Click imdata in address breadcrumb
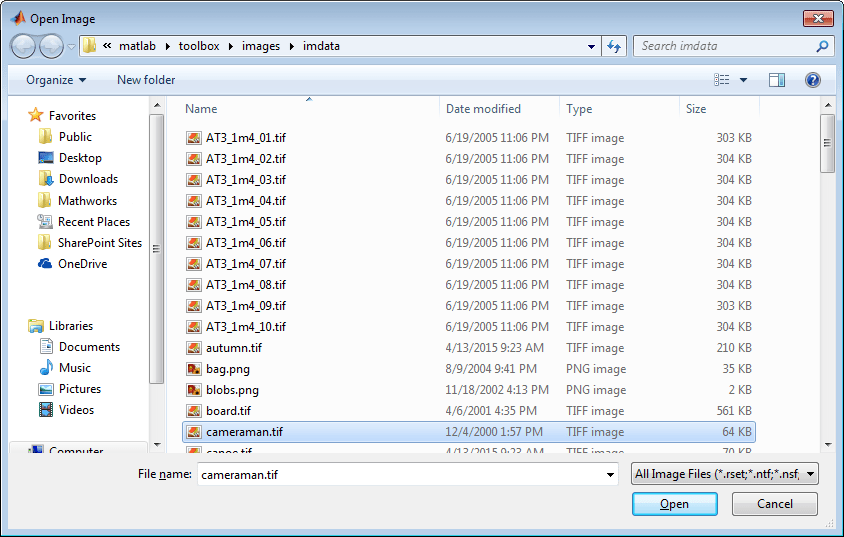 coord(321,46)
